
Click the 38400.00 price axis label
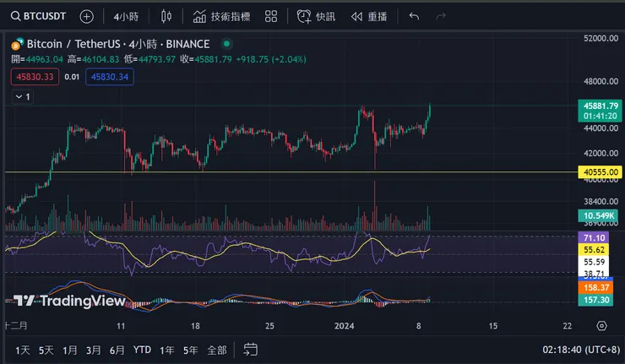[x=601, y=202]
